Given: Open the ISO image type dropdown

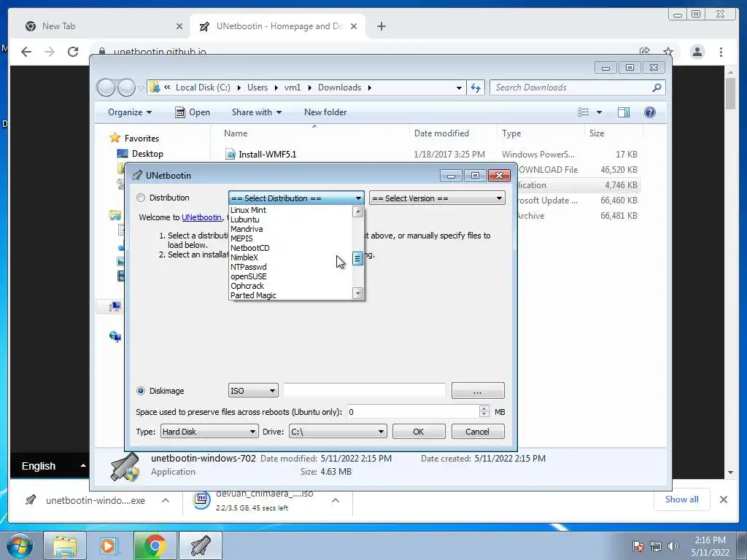Looking at the screenshot, I should point(253,391).
